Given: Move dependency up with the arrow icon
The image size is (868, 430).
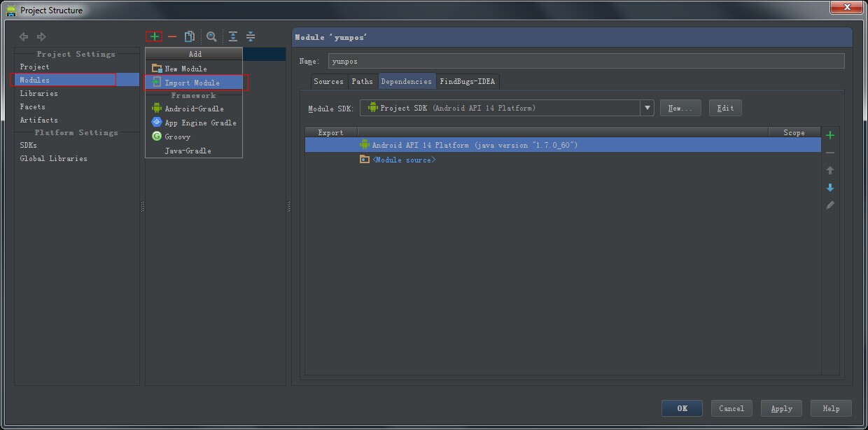Looking at the screenshot, I should [830, 170].
